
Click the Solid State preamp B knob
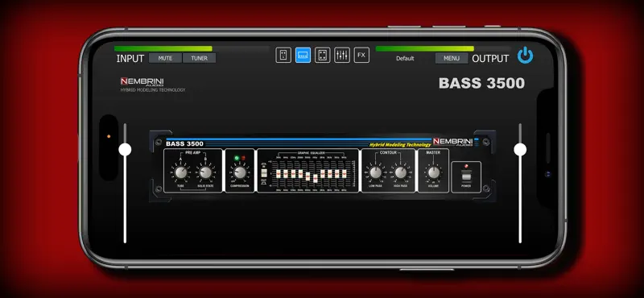[205, 172]
